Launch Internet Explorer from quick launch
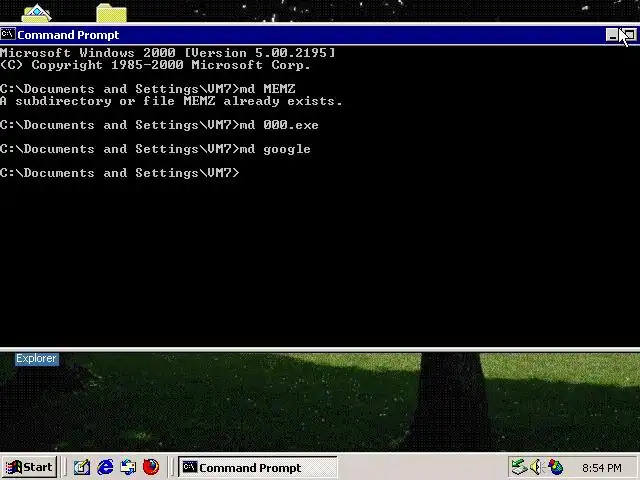Viewport: 640px width, 480px height. pos(105,467)
